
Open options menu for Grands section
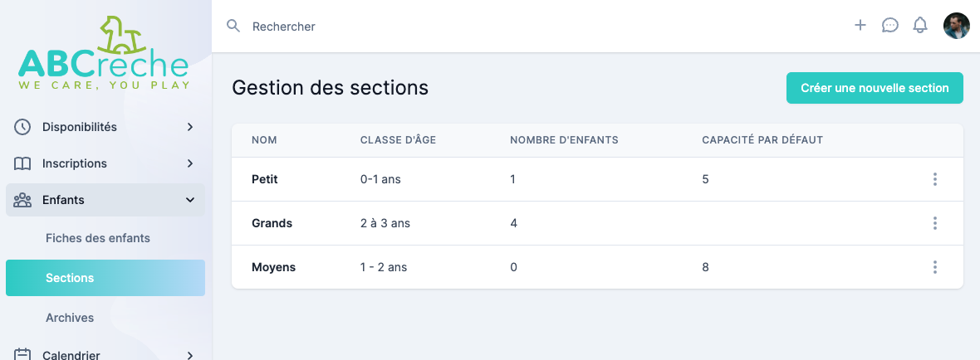[935, 223]
